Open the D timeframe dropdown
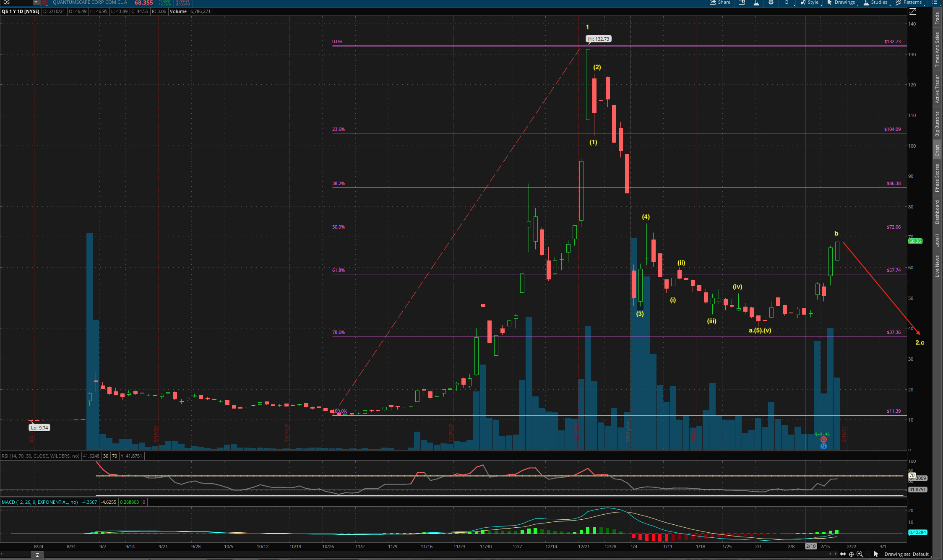Viewport: 943px width, 560px height. coord(787,3)
